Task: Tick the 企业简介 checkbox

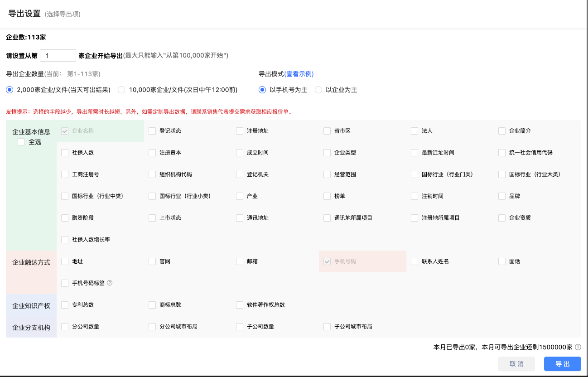Action: point(502,131)
